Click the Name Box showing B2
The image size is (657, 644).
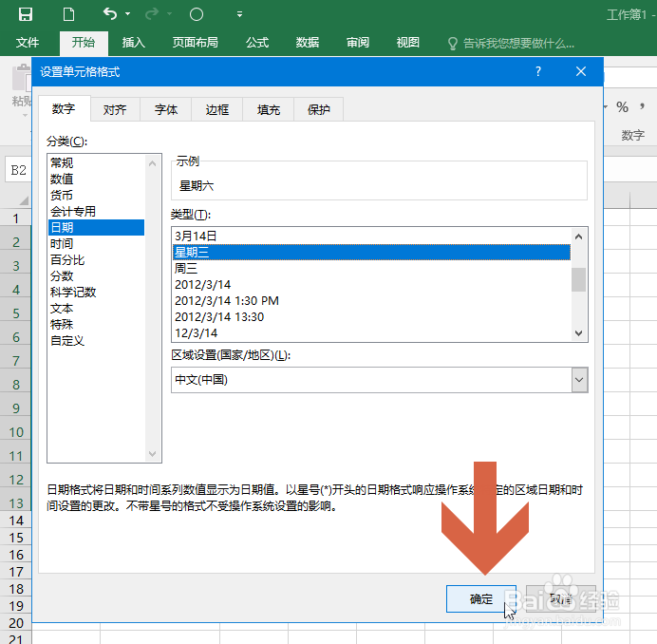(18, 170)
